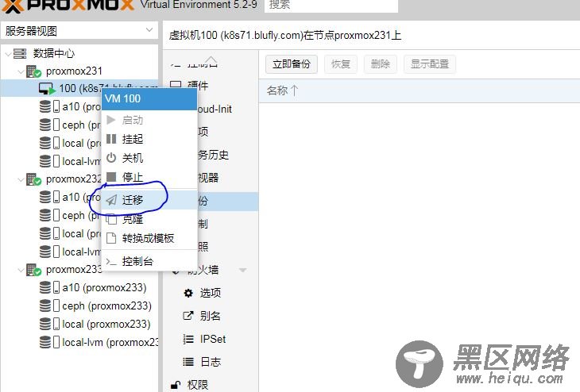Click the terminal icon beside 控制台
The height and width of the screenshot is (392, 580).
pos(111,262)
